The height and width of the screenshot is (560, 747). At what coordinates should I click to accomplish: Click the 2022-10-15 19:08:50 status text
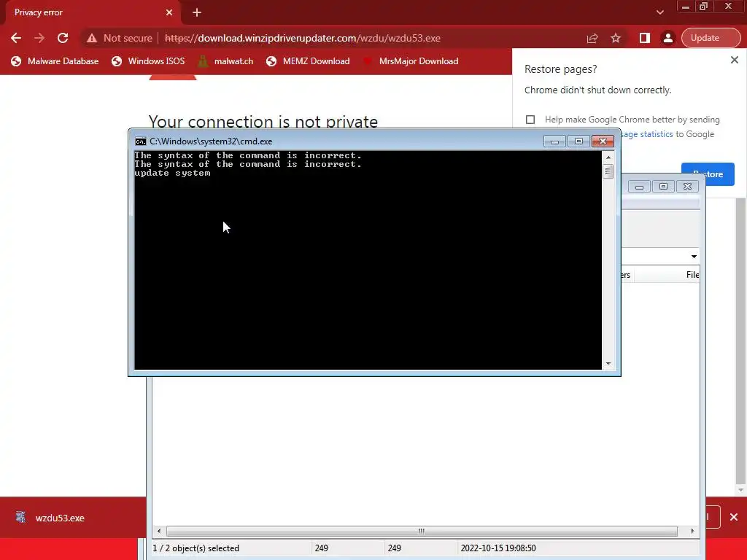coord(498,548)
